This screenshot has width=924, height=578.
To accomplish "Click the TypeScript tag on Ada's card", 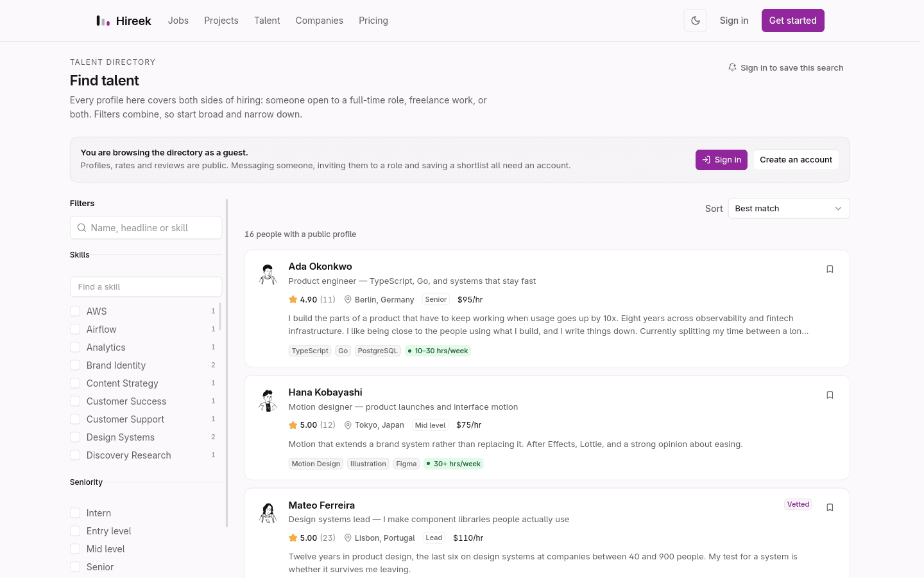I will pyautogui.click(x=310, y=351).
